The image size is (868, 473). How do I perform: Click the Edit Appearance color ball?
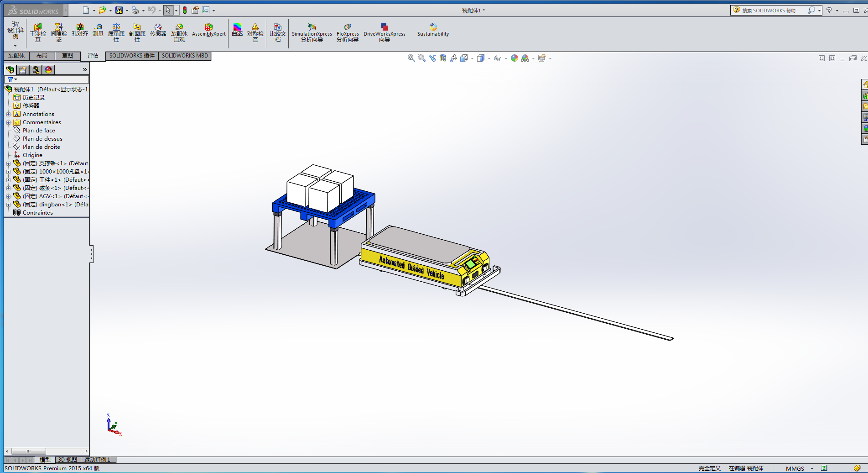[x=515, y=58]
